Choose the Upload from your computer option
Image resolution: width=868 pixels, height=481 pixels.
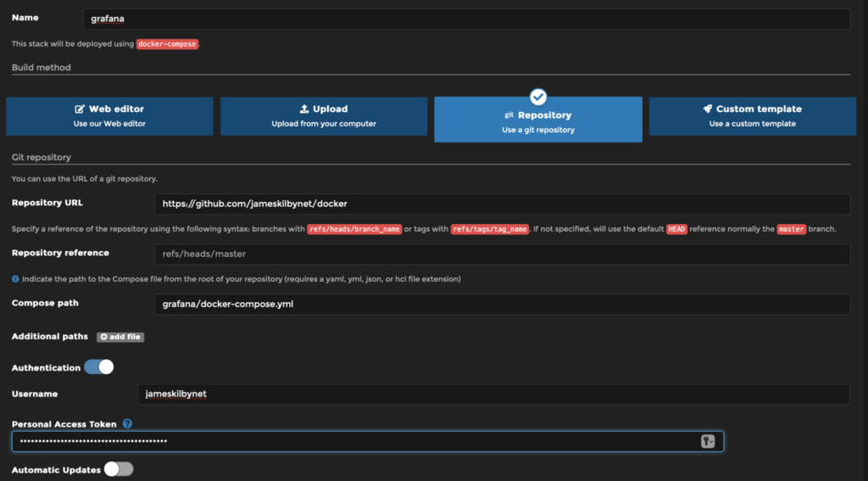pos(324,116)
